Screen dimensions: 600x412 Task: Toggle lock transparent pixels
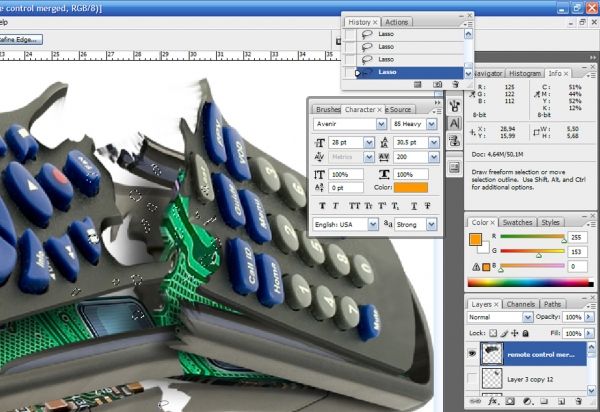(x=493, y=333)
